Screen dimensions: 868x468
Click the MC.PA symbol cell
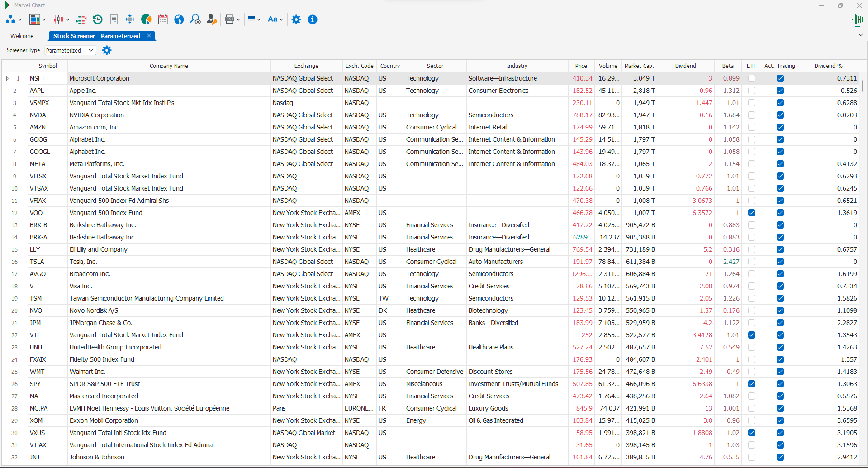(47, 408)
